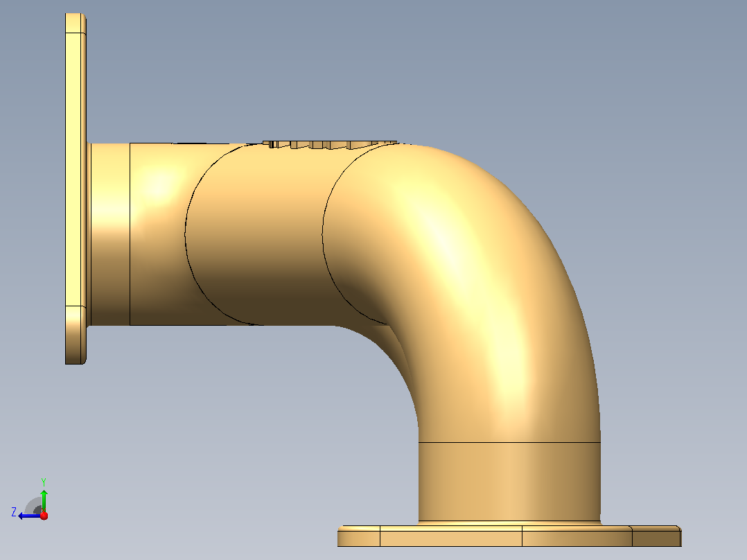747x560 pixels.
Task: Click the toothed detail atop the horizontal pipe
Action: tap(330, 144)
